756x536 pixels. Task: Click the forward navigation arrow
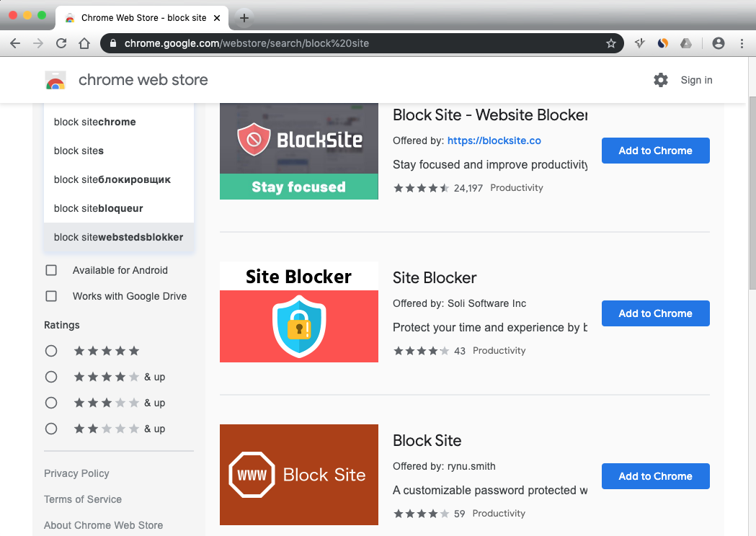click(x=38, y=43)
